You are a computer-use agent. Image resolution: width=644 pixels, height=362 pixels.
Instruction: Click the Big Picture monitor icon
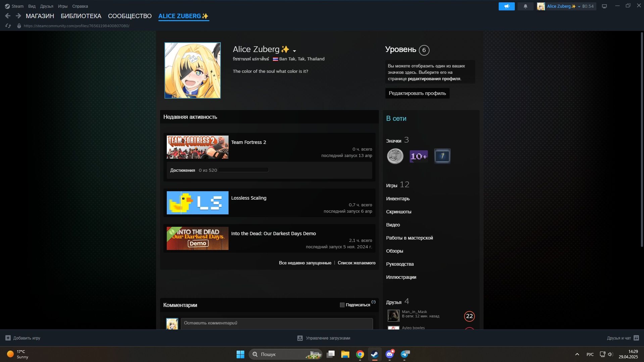click(x=604, y=6)
